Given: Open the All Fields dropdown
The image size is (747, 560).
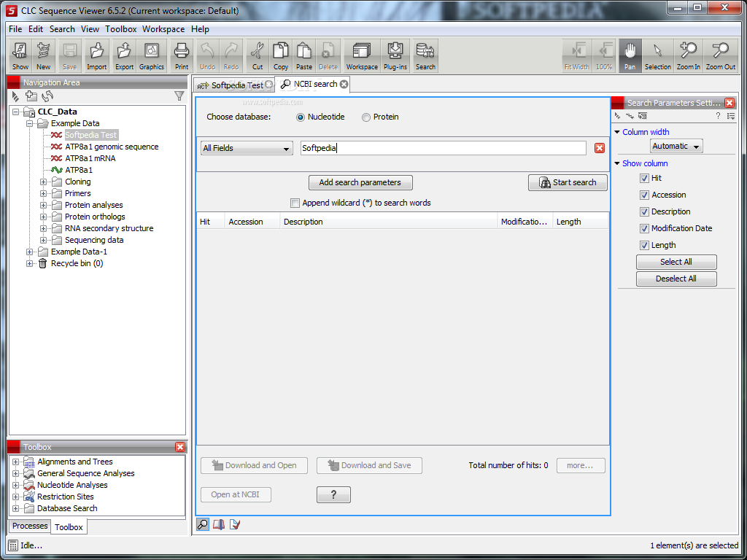Looking at the screenshot, I should point(247,148).
